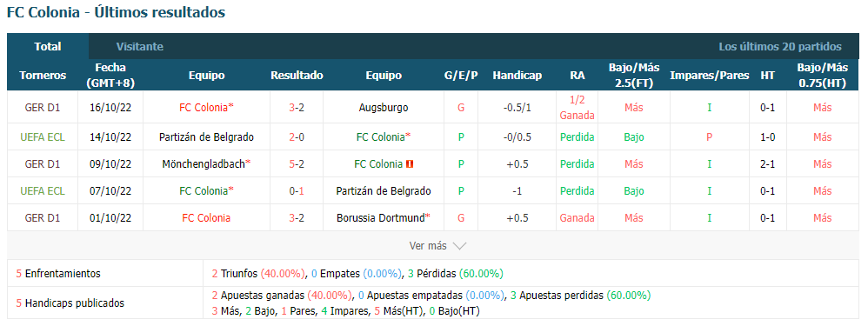Screen dimensions: 868x326
Task: Click GER D1 tournament on 16/10/22 row
Action: pyautogui.click(x=43, y=108)
